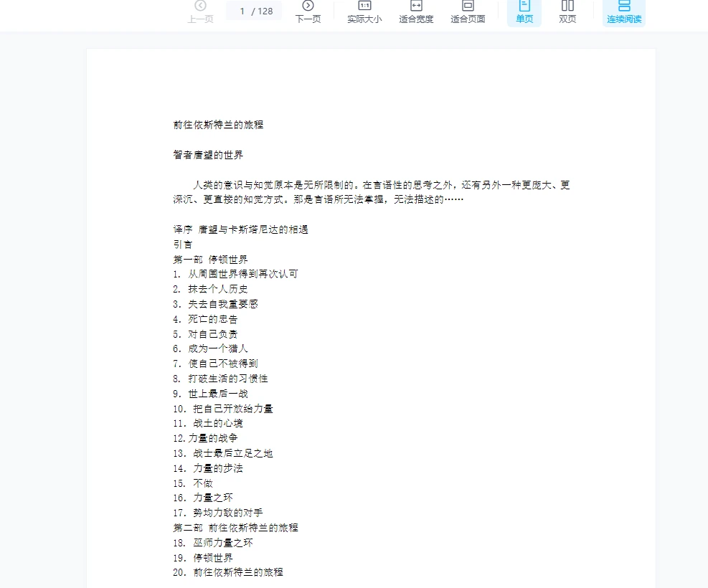The image size is (708, 588).
Task: Click chapter 17. 势均力敌的对手
Action: [x=218, y=513]
